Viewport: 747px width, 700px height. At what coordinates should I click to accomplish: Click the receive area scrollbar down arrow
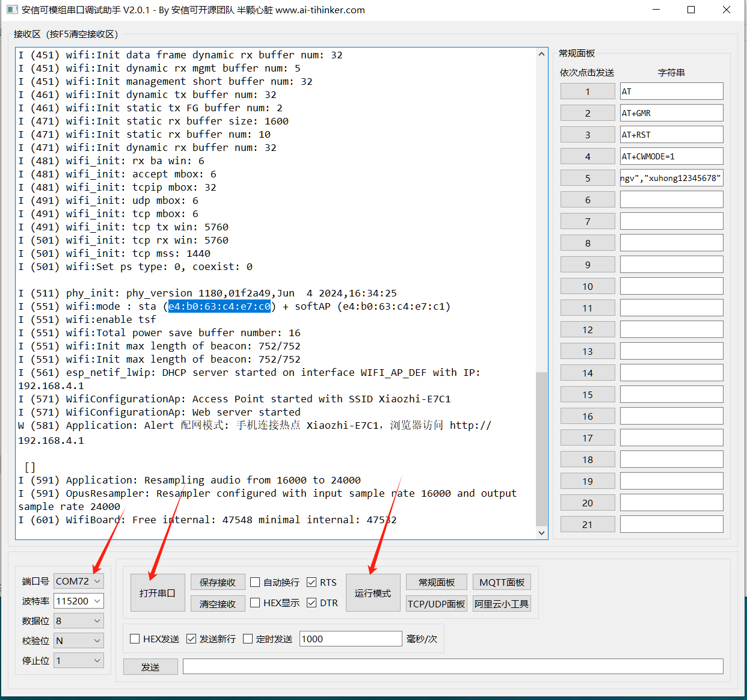[541, 533]
